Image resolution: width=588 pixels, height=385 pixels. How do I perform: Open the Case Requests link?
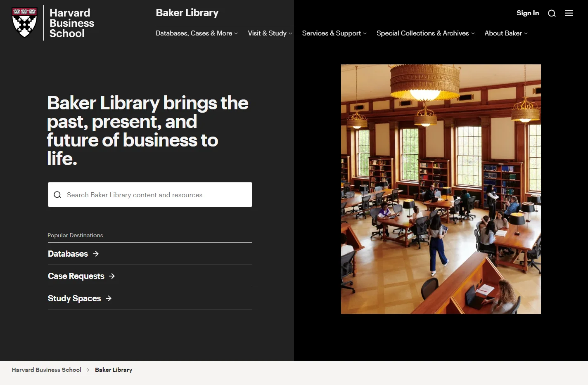[x=76, y=276]
